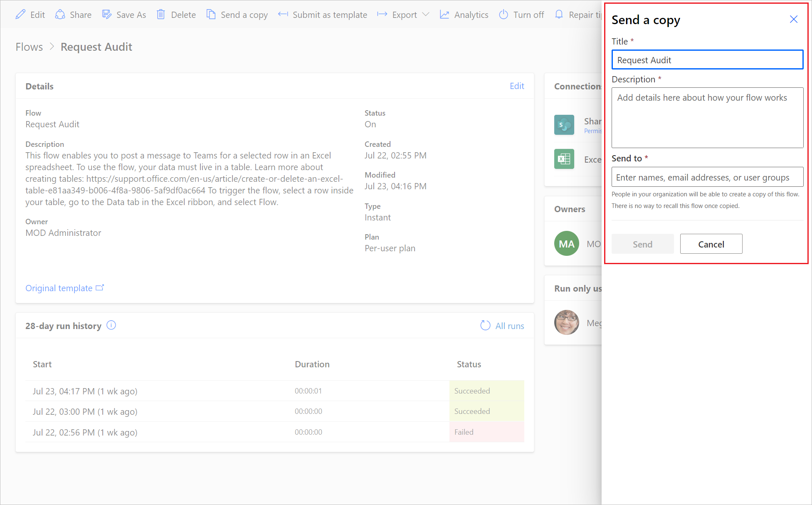The image size is (812, 505).
Task: Click the Send button in the dialog
Action: [643, 244]
